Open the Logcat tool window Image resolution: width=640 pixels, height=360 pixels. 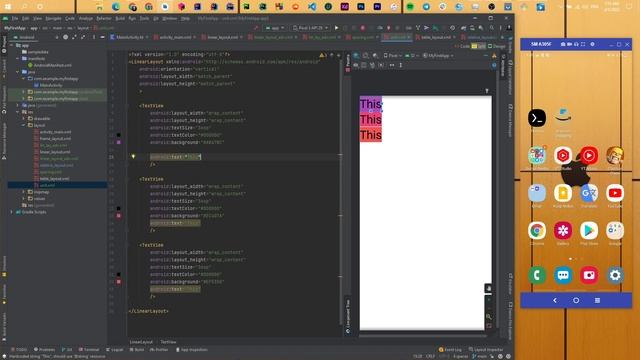pos(115,350)
